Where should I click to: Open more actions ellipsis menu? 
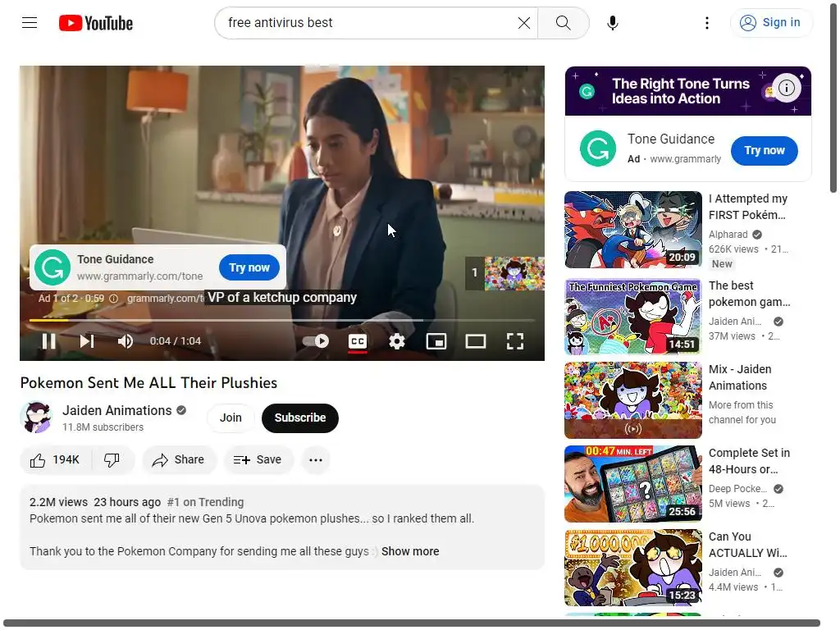pos(316,459)
